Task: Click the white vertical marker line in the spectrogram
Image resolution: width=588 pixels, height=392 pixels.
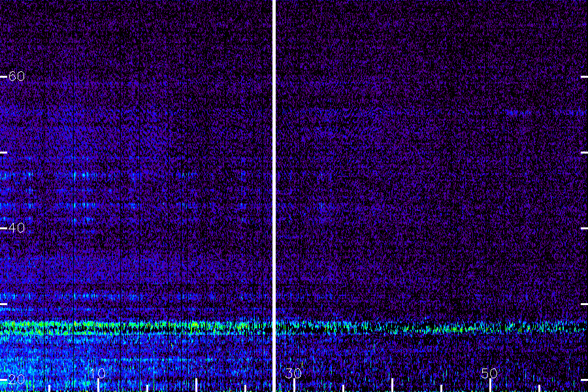Action: click(274, 196)
